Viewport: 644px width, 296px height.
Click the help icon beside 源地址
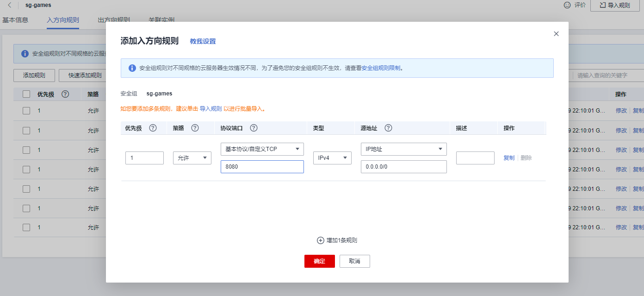click(388, 128)
